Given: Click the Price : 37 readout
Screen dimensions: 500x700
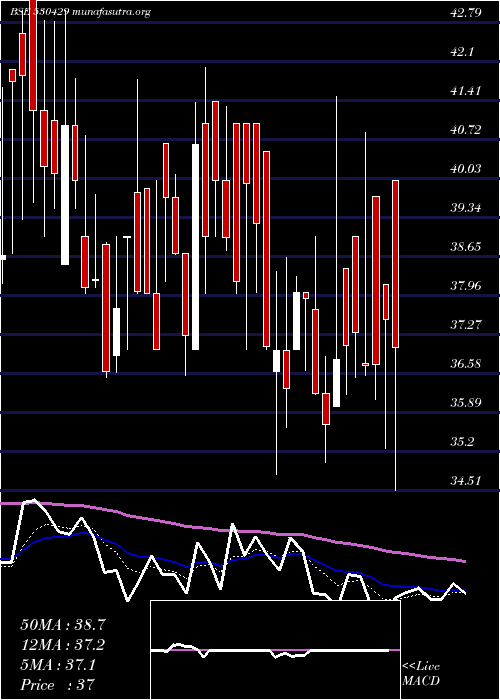Looking at the screenshot, I should [58, 685].
